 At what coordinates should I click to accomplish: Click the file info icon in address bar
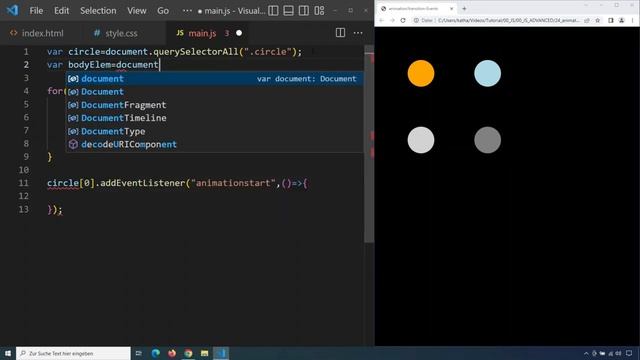tap(416, 20)
